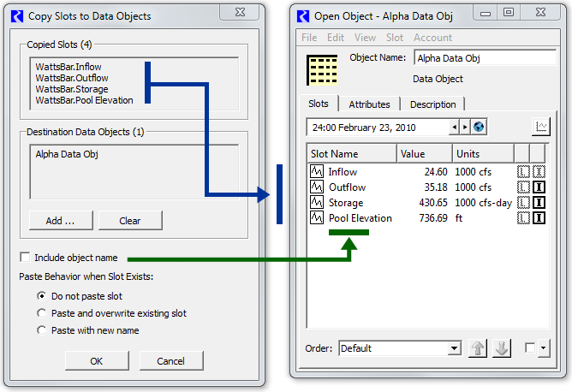The width and height of the screenshot is (572, 392).
Task: Click Cancel in Copy Slots dialog
Action: (170, 360)
